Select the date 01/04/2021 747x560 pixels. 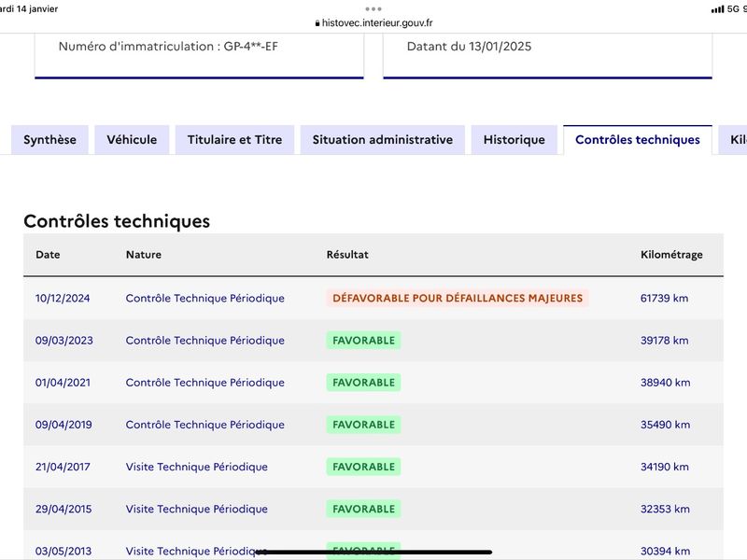[63, 383]
